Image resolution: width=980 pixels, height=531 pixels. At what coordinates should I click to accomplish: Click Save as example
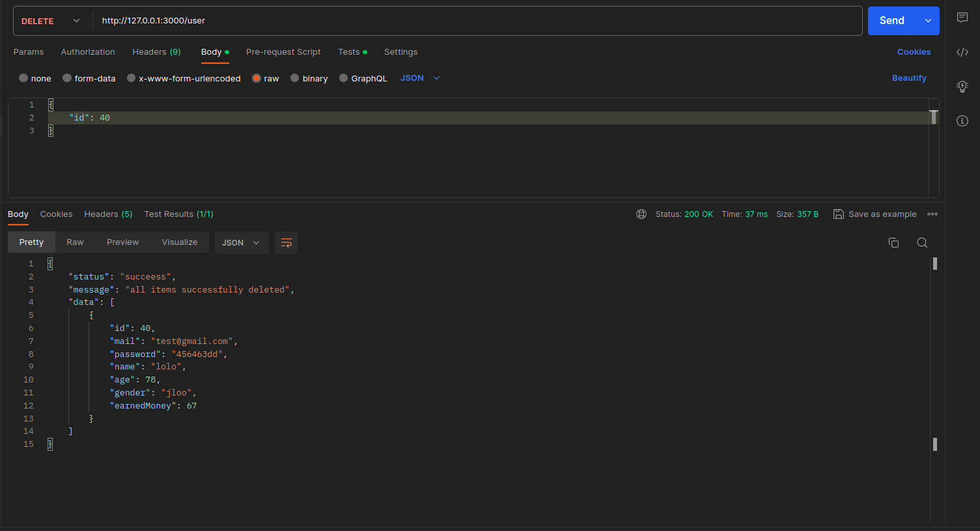pos(875,214)
